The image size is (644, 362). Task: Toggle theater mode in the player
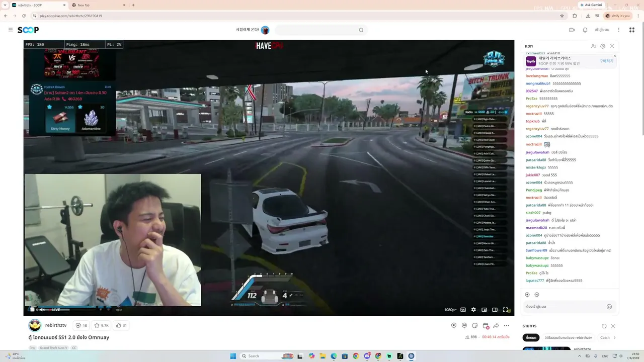[x=495, y=310]
